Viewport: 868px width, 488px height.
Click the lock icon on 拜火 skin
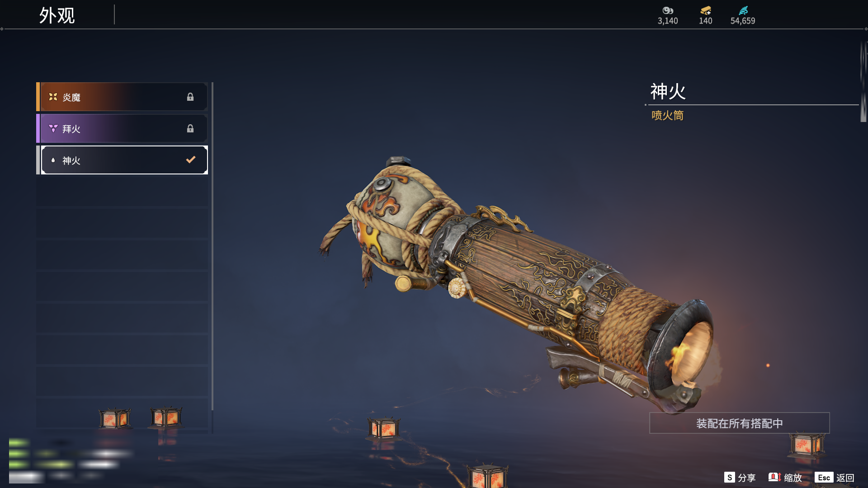click(x=190, y=128)
